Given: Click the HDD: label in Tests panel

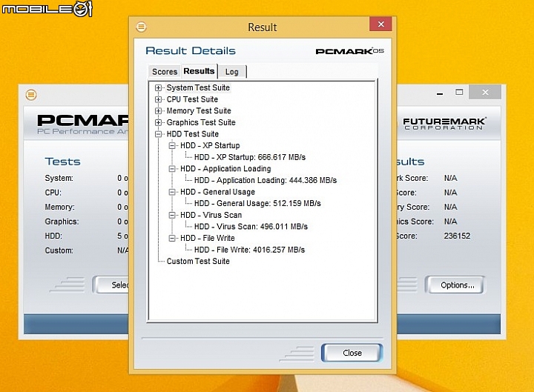Looking at the screenshot, I should [53, 236].
